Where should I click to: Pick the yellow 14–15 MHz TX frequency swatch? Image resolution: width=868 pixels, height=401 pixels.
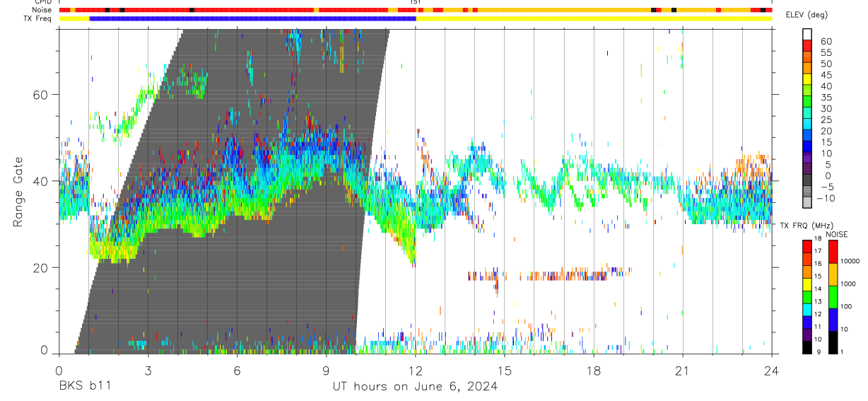[x=807, y=284]
